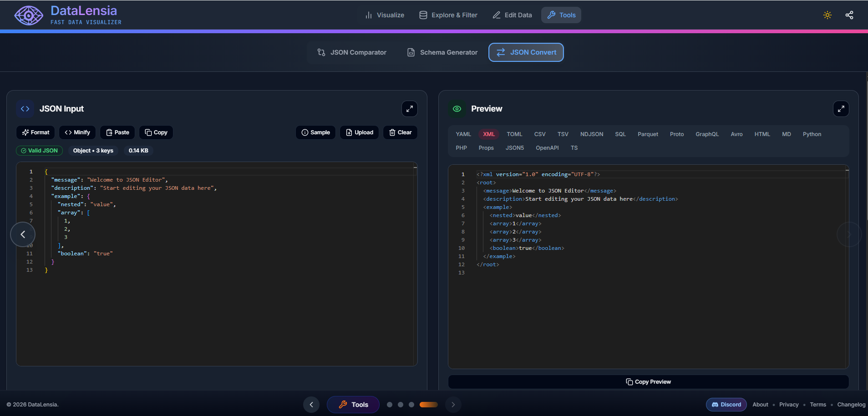
Task: Select TOML output format
Action: (x=514, y=134)
